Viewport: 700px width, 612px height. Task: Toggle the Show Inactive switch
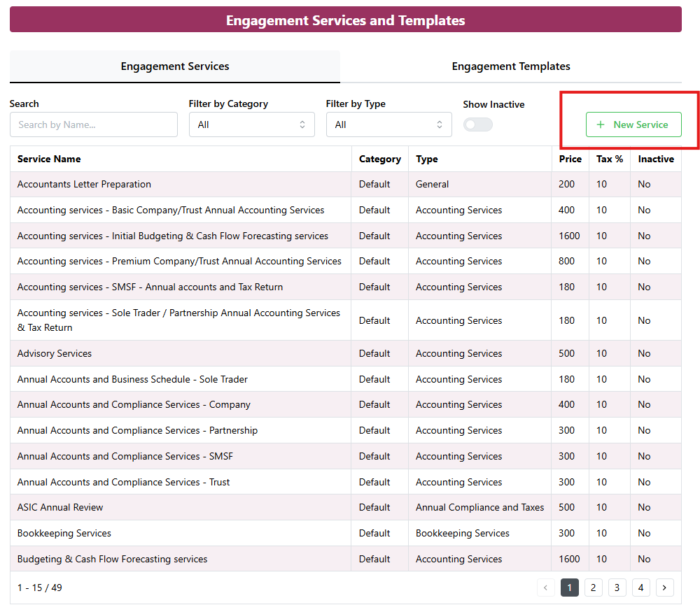tap(478, 124)
